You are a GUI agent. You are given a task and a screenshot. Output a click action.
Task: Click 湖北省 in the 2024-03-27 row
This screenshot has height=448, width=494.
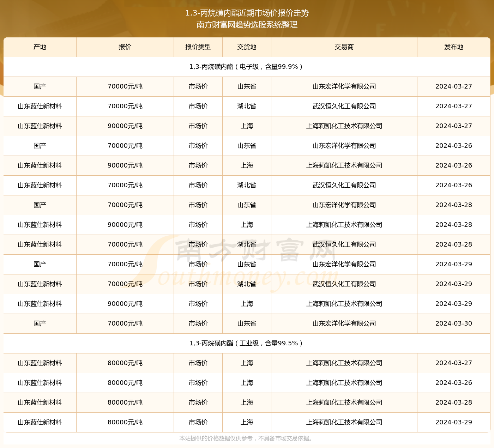point(247,106)
